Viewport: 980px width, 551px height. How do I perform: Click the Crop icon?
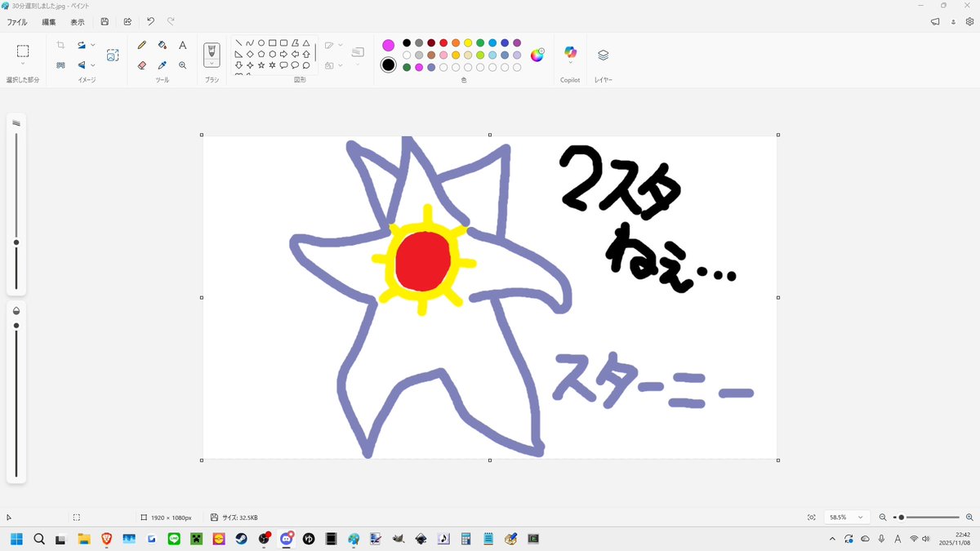pos(60,46)
